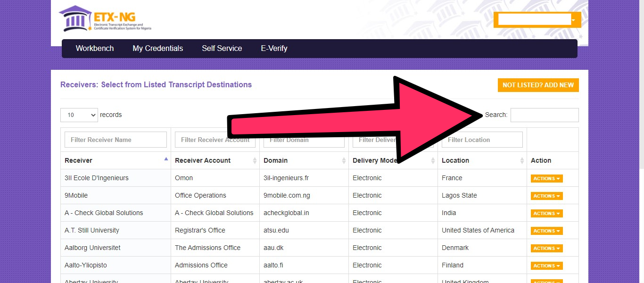
Task: Open the records-per-page dropdown
Action: point(79,115)
